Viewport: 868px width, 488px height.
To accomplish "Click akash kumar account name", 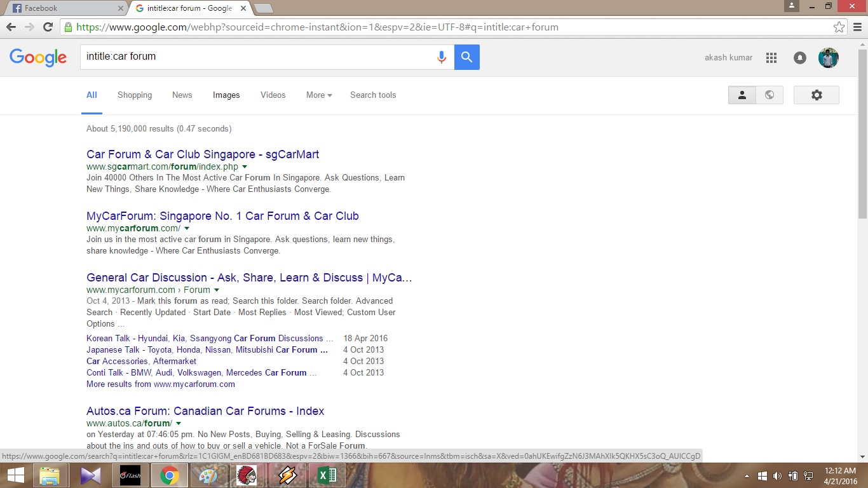I will [728, 57].
